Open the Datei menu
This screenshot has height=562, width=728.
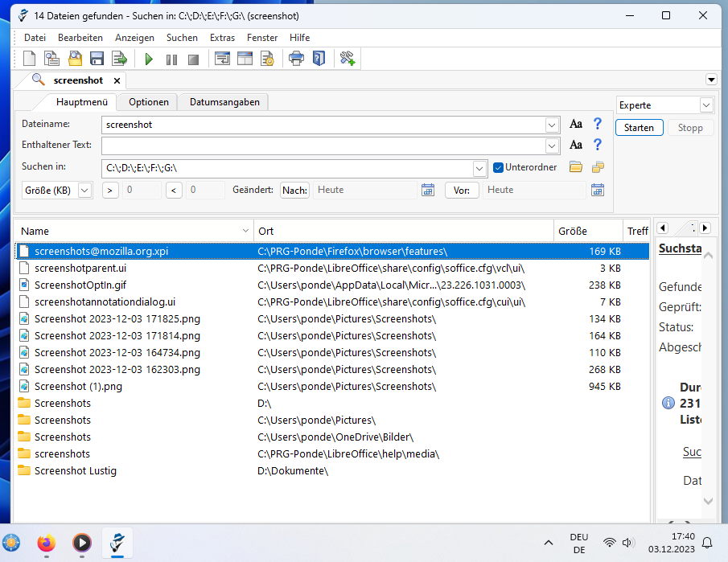coord(35,38)
